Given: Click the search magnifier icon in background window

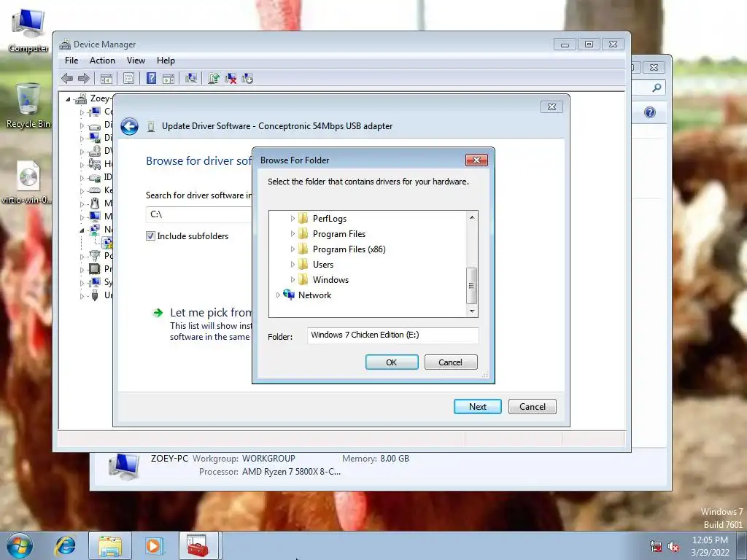Looking at the screenshot, I should [657, 87].
